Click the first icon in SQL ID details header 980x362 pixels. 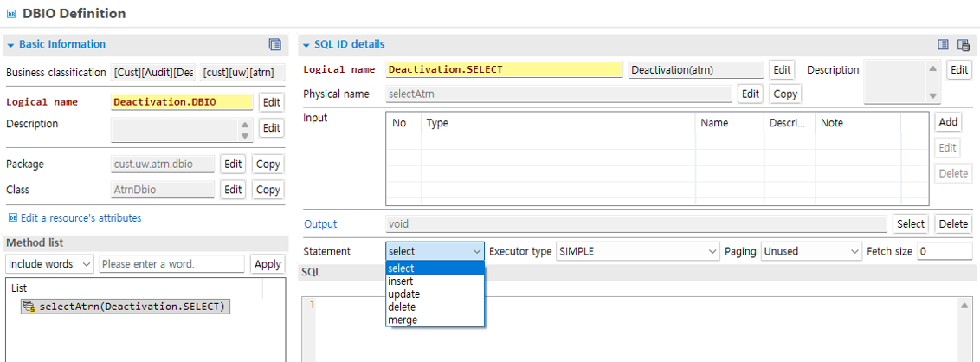pyautogui.click(x=944, y=44)
